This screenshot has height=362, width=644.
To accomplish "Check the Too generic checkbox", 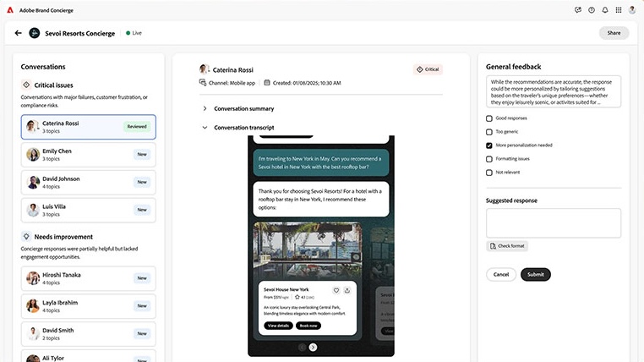I will [489, 132].
